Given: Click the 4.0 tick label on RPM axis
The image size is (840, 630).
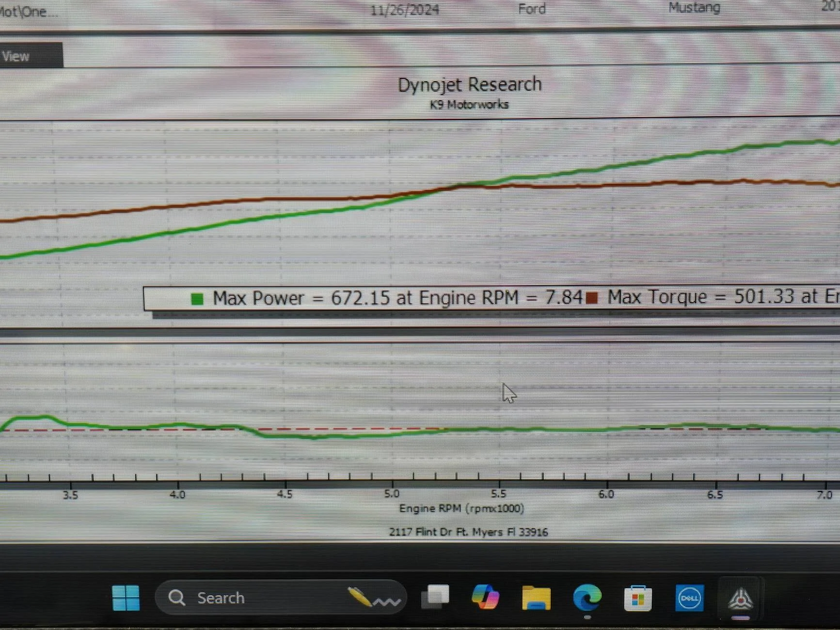Looking at the screenshot, I should click(177, 495).
